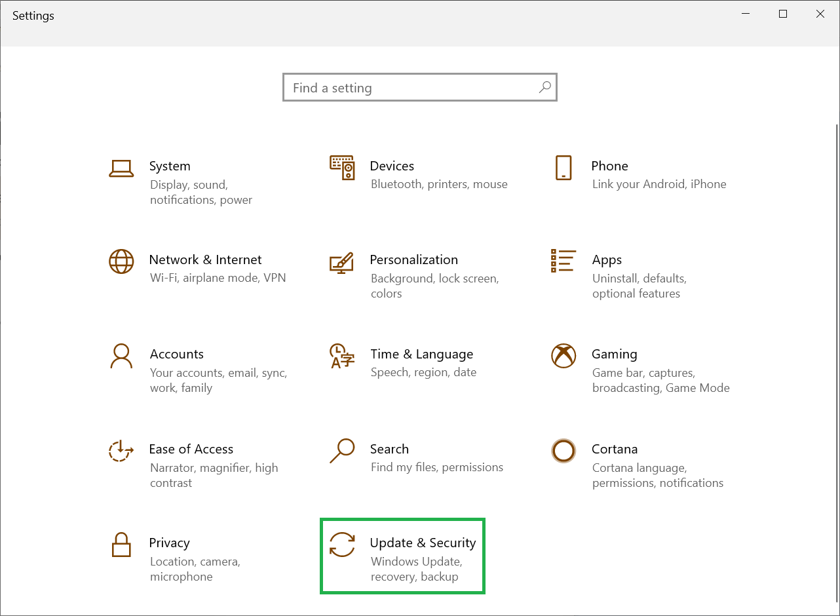The image size is (840, 616).
Task: Open the Time & Language icon
Action: pyautogui.click(x=341, y=356)
